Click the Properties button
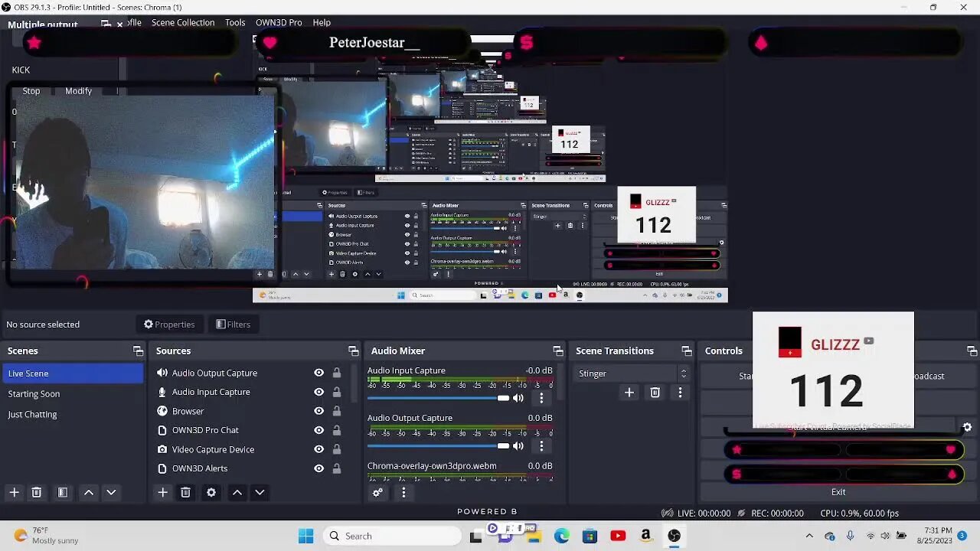Viewport: 980px width, 551px height. (x=169, y=324)
